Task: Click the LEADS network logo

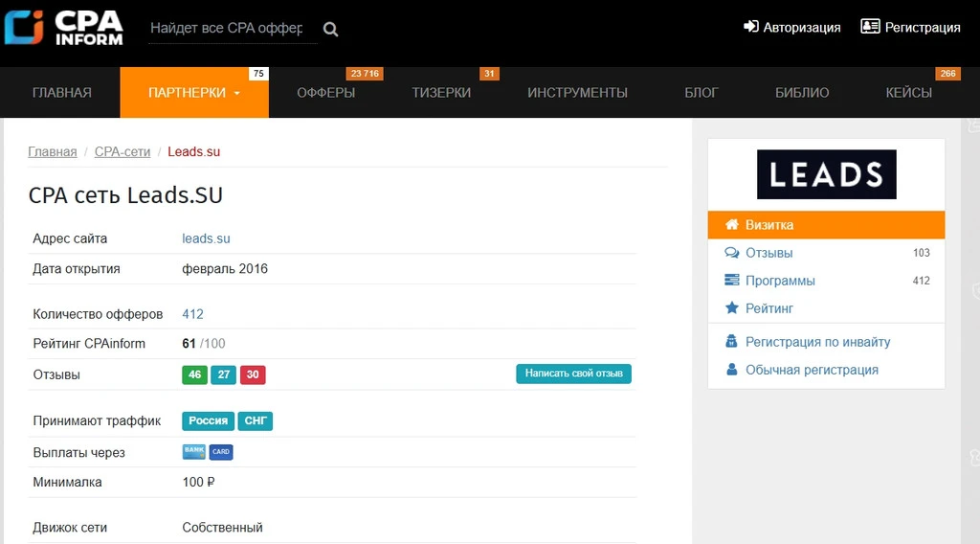Action: click(x=826, y=174)
